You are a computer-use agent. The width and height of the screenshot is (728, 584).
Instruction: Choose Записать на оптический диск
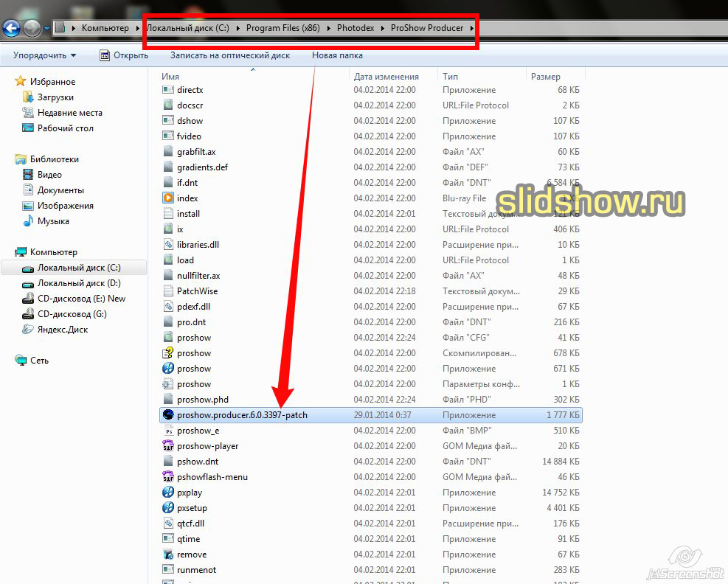[x=230, y=55]
